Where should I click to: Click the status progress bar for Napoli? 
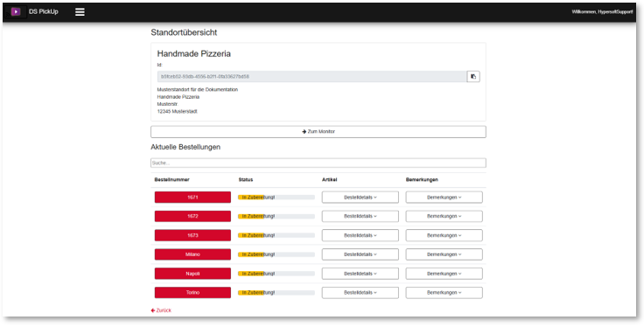(x=276, y=274)
